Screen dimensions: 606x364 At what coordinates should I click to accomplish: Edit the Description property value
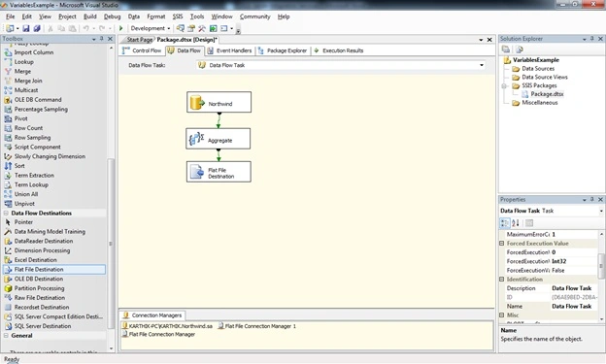574,288
